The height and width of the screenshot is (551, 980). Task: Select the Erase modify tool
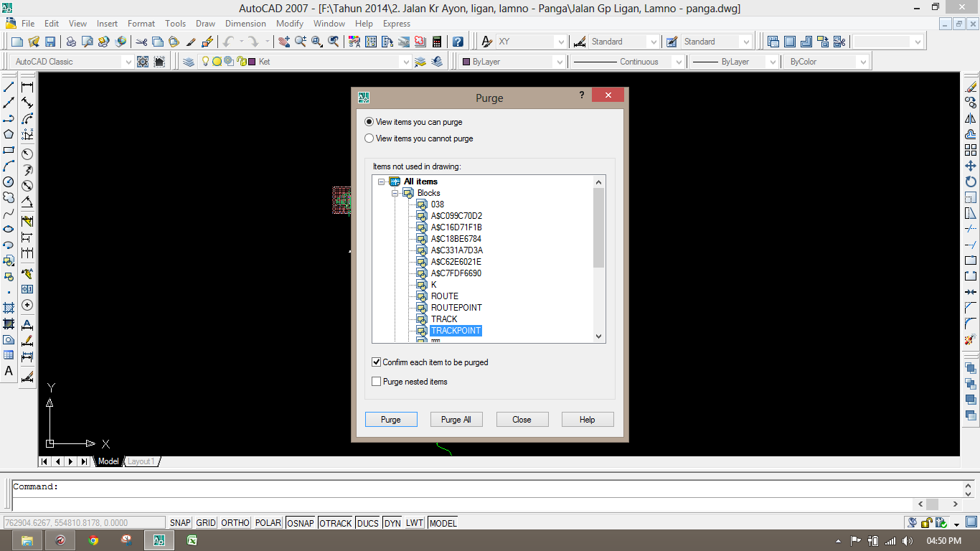[971, 87]
